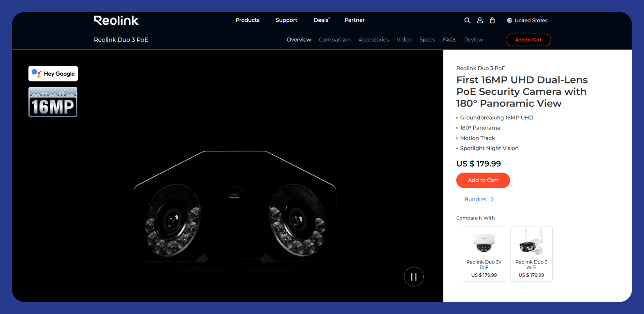Open the Deals menu

pos(322,20)
